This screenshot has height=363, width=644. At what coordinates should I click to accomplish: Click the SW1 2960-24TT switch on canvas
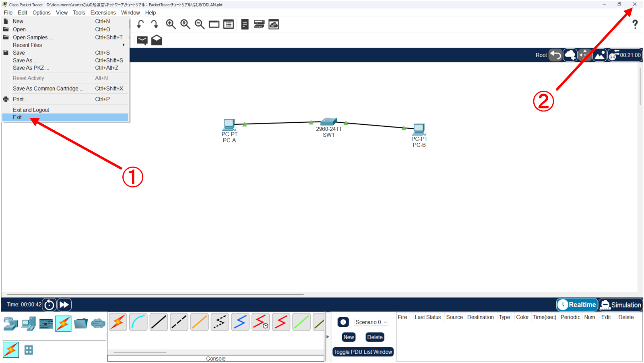(328, 122)
